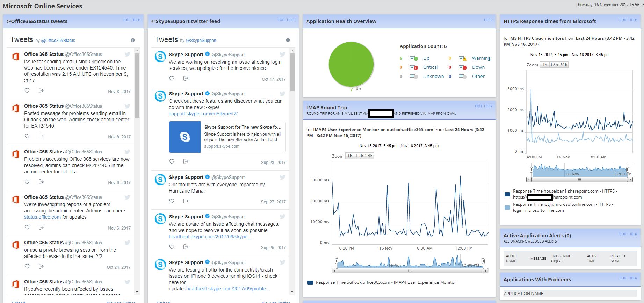Image resolution: width=644 pixels, height=303 pixels.
Task: Toggle sharepoint.com response time series legend
Action: click(x=507, y=194)
